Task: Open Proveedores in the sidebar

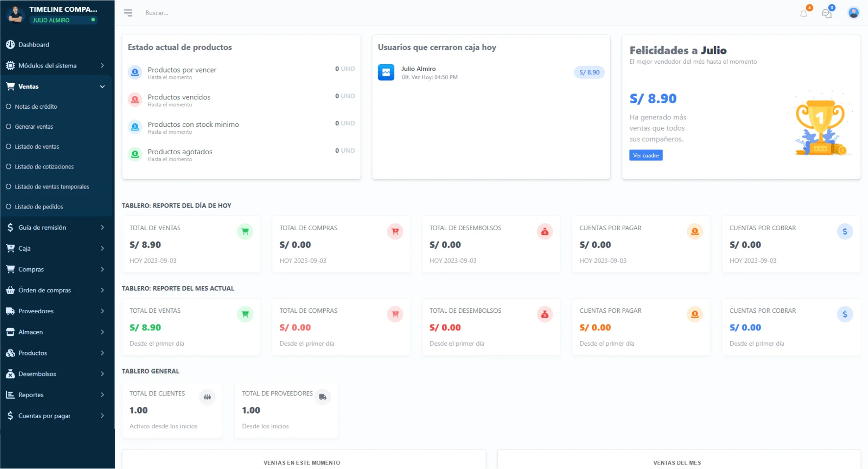Action: click(57, 311)
